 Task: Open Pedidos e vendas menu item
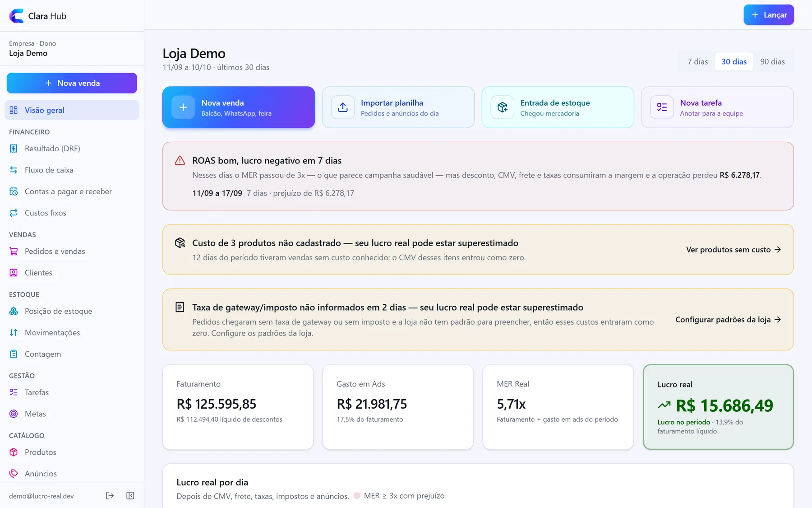[x=72, y=252]
